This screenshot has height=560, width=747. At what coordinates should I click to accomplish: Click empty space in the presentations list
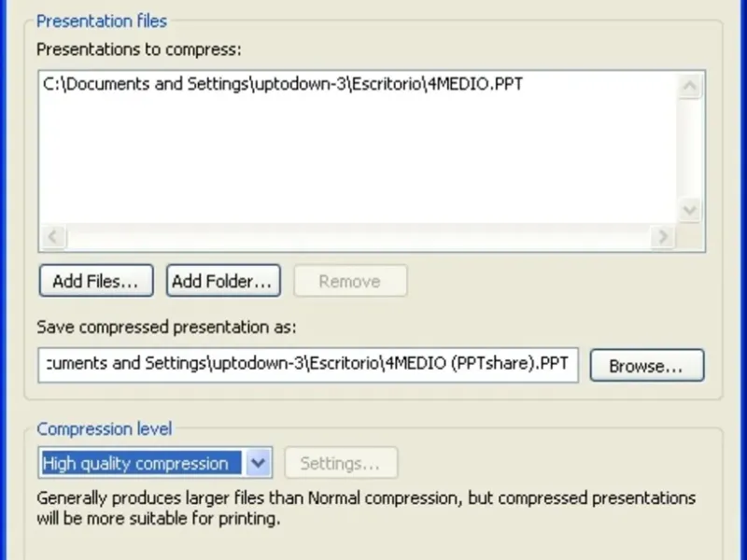click(355, 159)
